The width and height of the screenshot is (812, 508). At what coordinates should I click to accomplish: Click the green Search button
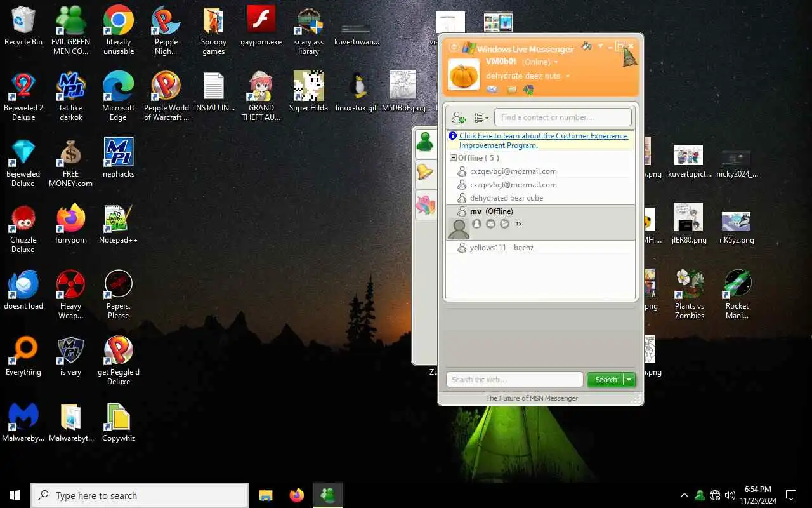point(606,380)
